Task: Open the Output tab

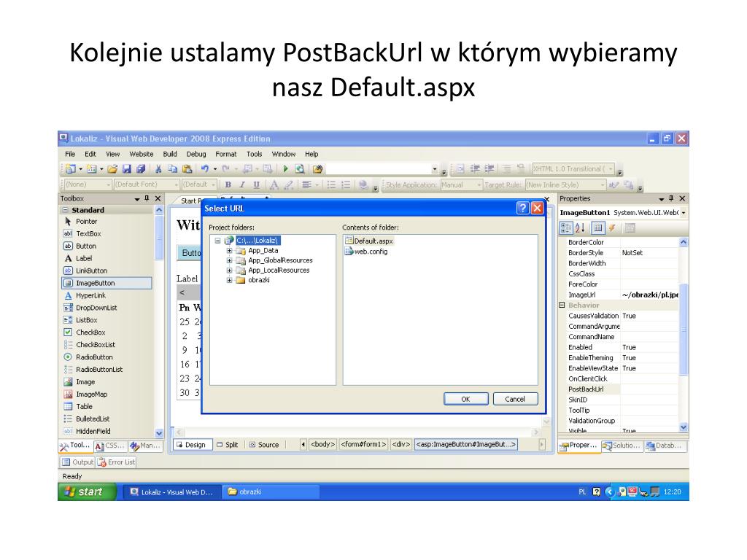Action: point(77,462)
